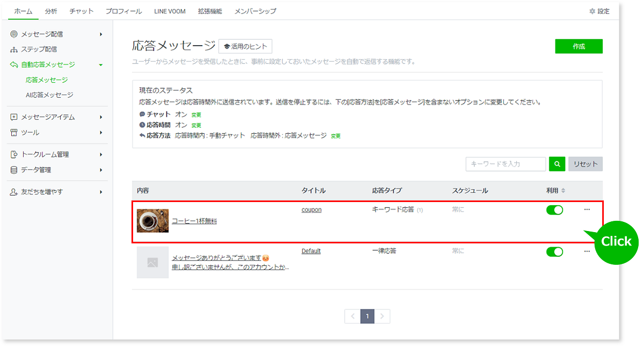Expand the メッセージ配信 sidebar menu
644x346 pixels.
(101, 34)
